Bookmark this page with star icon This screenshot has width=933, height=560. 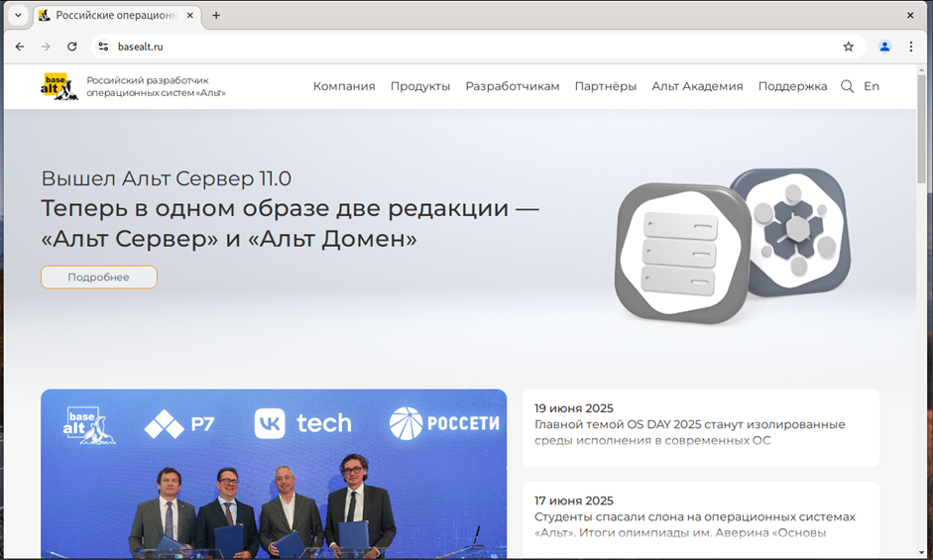[x=848, y=47]
